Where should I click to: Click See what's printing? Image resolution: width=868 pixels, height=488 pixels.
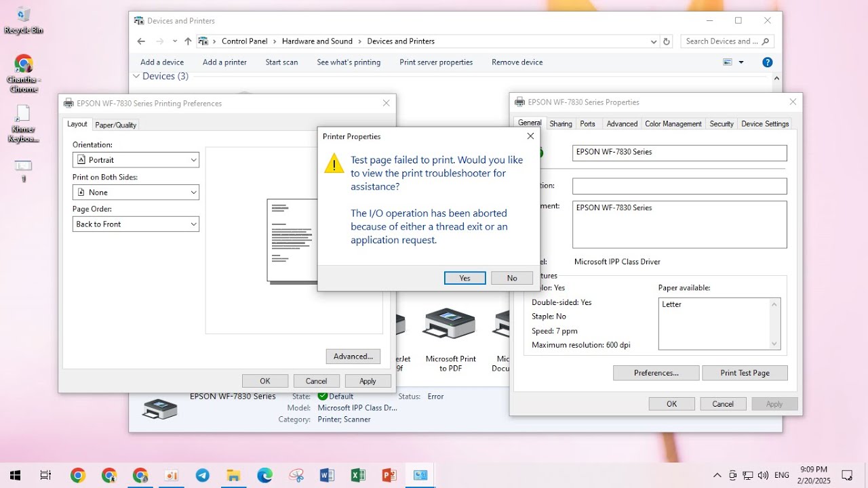click(x=349, y=62)
